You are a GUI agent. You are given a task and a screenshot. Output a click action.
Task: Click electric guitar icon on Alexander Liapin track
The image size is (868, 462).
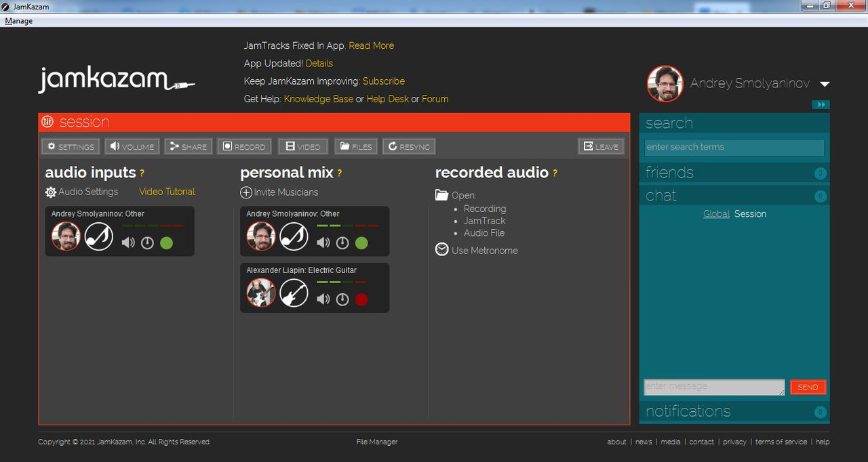point(294,293)
